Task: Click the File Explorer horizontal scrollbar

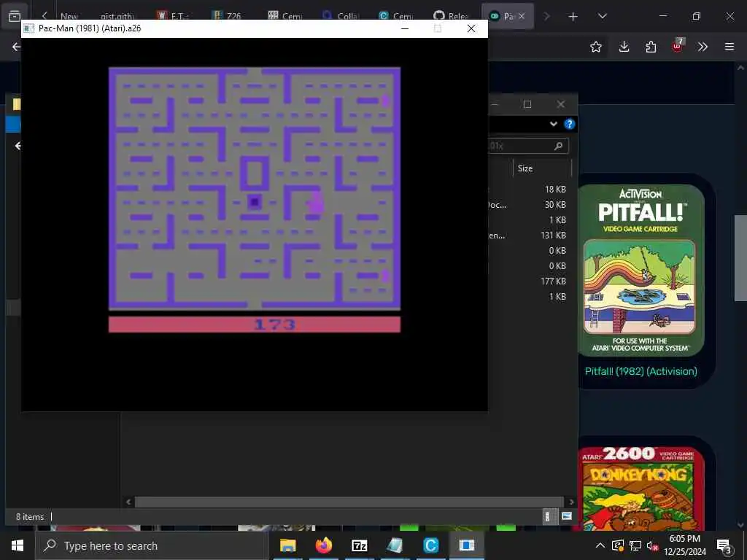Action: coord(349,502)
